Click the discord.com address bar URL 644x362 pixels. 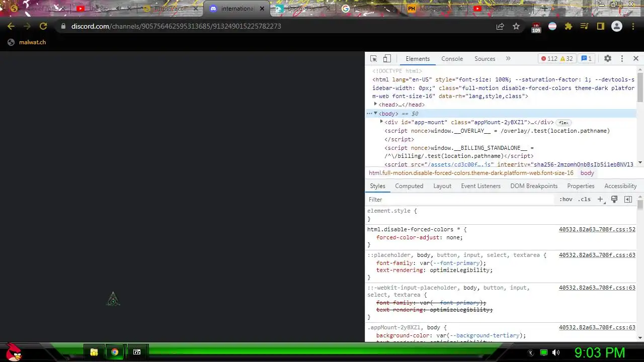(x=176, y=26)
